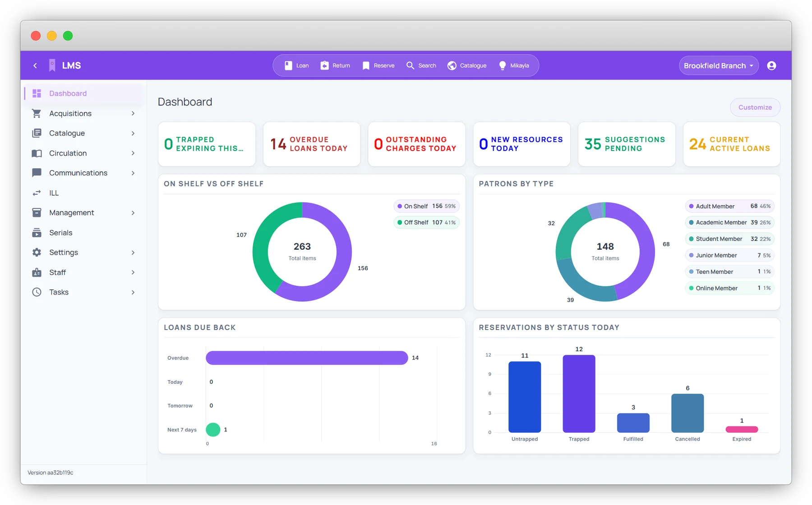This screenshot has width=812, height=505.
Task: Click the Staff badge icon
Action: pyautogui.click(x=37, y=272)
